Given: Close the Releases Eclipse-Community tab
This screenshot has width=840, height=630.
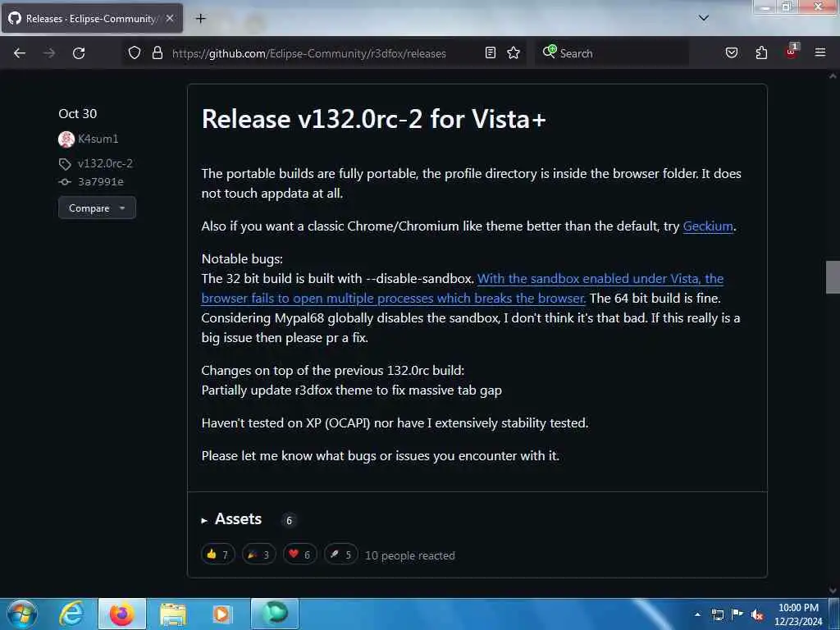Looking at the screenshot, I should click(170, 18).
